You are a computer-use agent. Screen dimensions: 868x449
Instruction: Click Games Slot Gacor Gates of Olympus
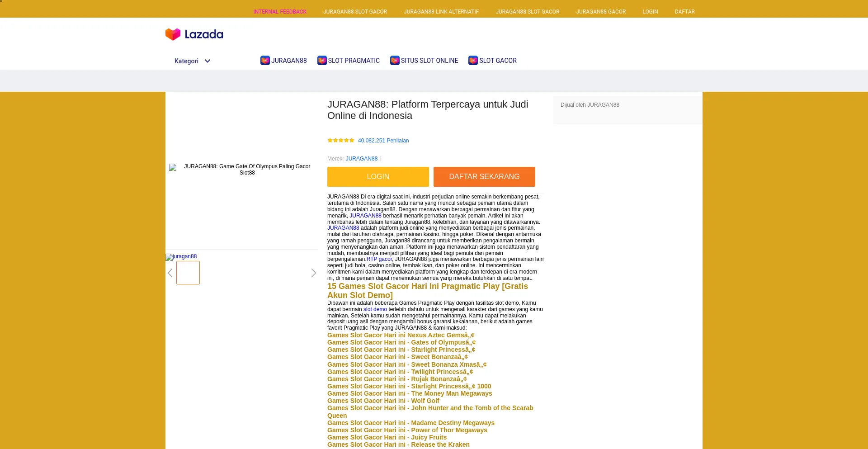point(401,342)
